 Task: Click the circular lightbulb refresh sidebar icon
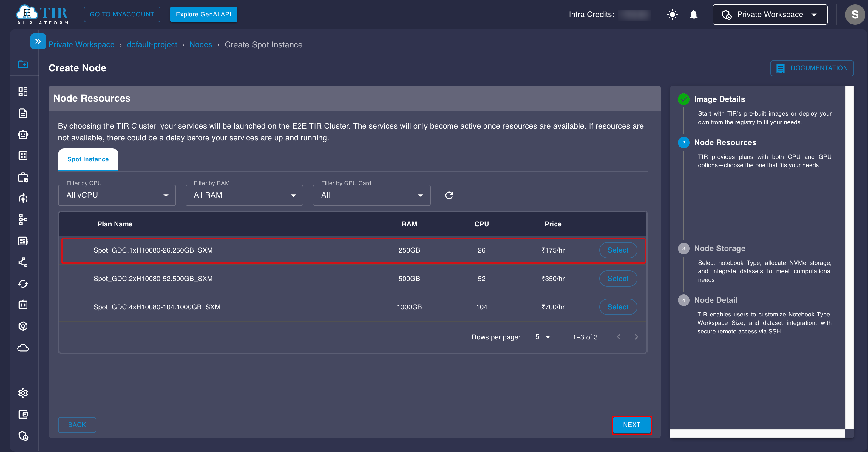point(23,198)
